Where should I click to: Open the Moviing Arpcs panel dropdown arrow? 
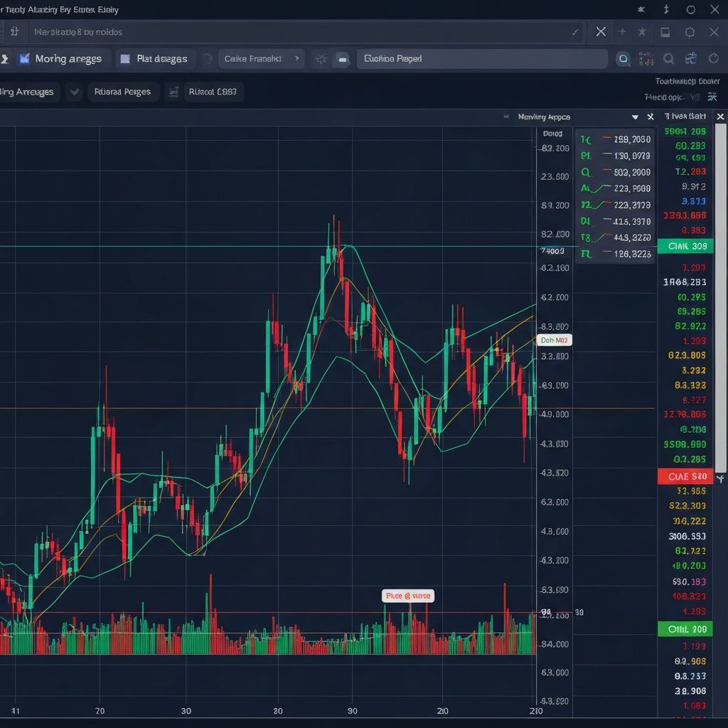(x=635, y=117)
